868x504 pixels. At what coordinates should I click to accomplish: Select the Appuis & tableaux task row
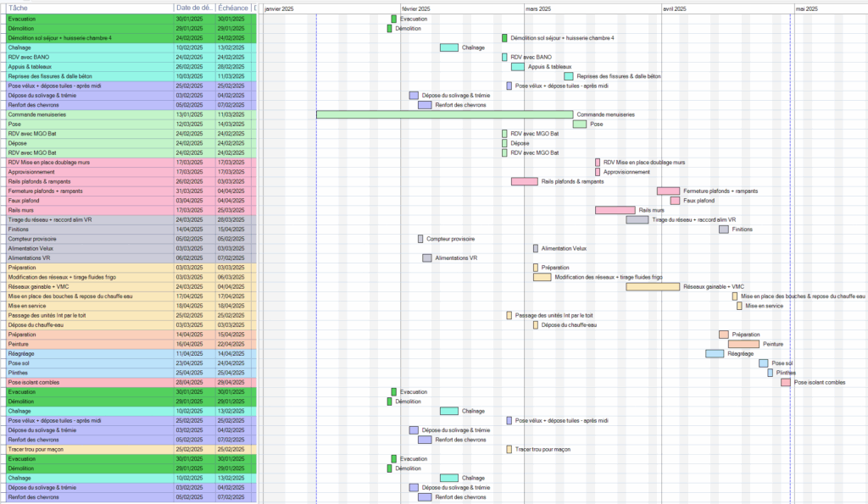click(x=131, y=67)
